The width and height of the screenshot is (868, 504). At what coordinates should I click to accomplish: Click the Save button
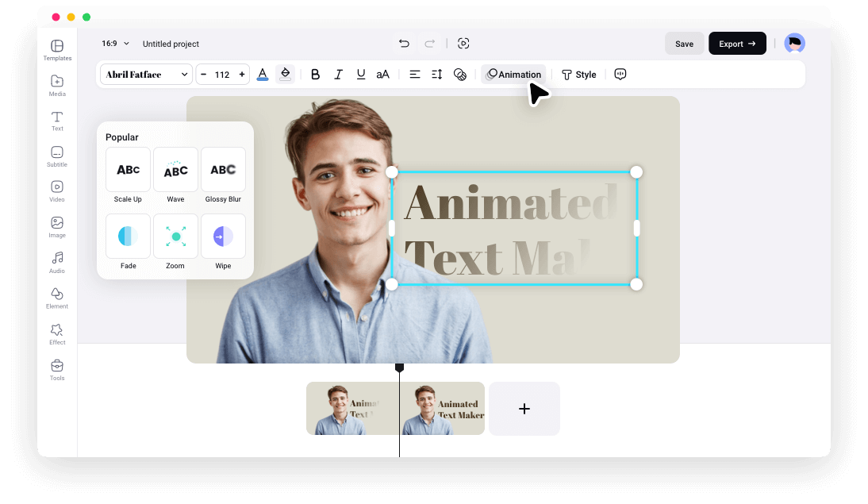click(x=684, y=43)
